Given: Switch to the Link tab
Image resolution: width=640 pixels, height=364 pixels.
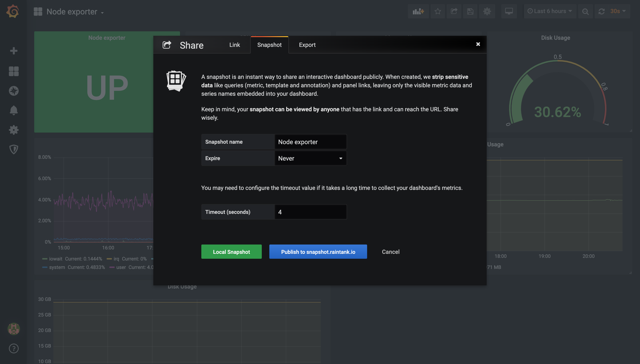Looking at the screenshot, I should [x=234, y=45].
